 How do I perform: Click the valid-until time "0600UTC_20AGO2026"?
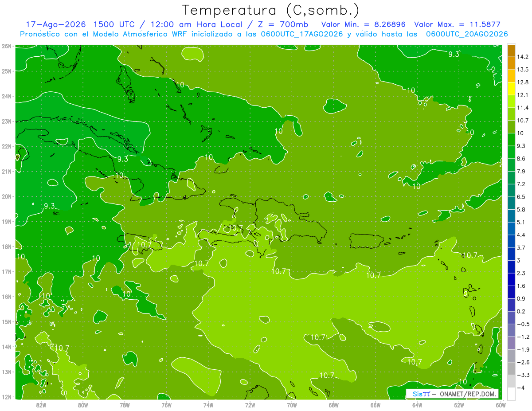467,34
